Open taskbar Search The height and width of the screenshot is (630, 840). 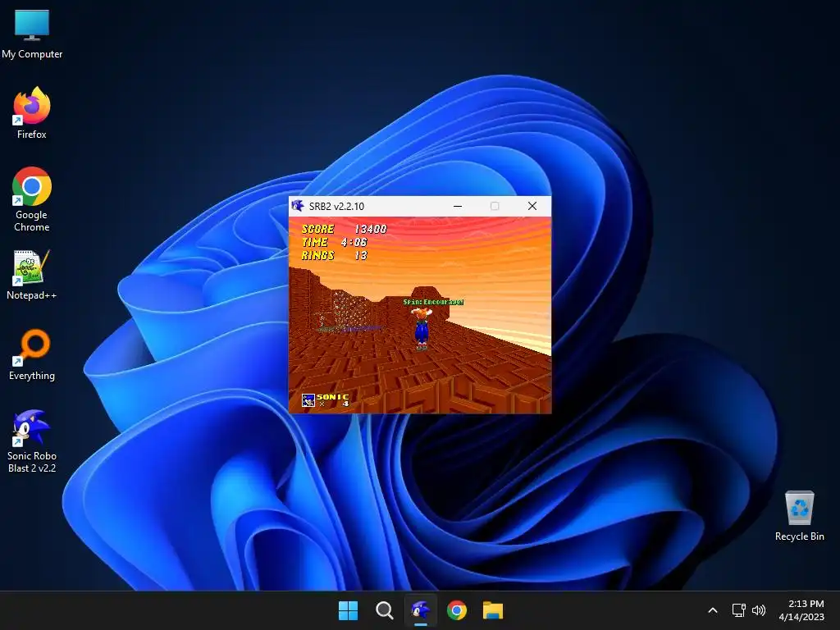[384, 610]
